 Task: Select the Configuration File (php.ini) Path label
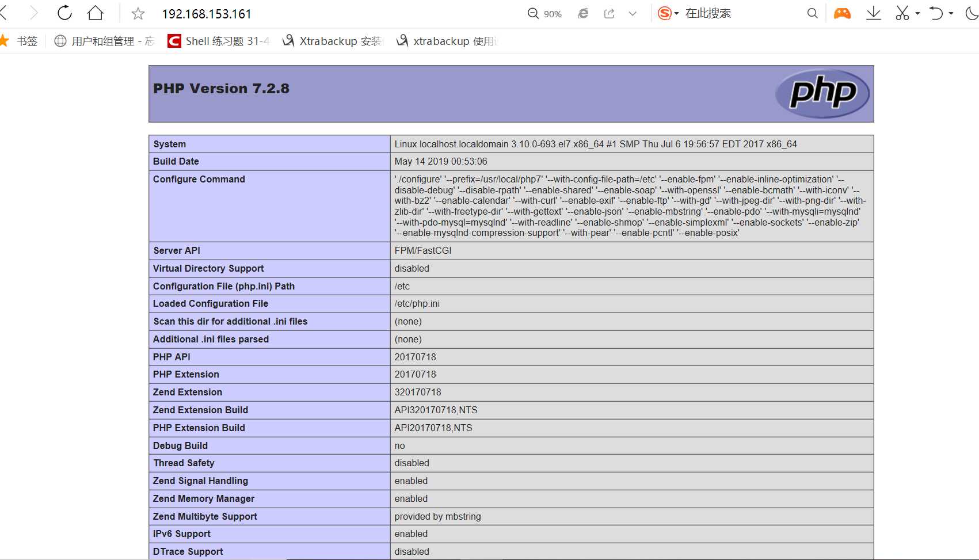(x=224, y=286)
